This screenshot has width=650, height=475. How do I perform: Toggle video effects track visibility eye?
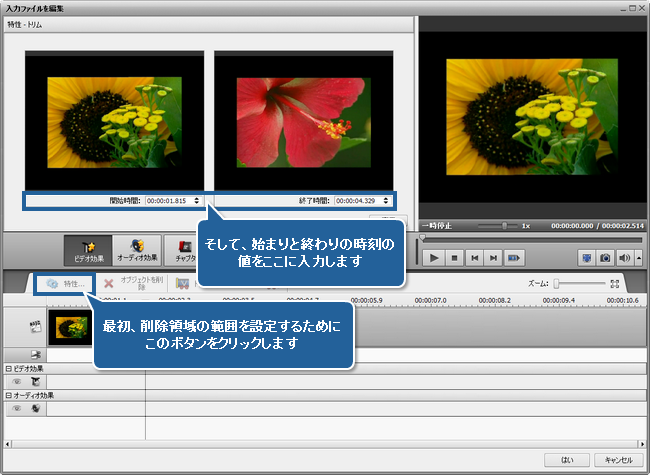click(x=17, y=382)
